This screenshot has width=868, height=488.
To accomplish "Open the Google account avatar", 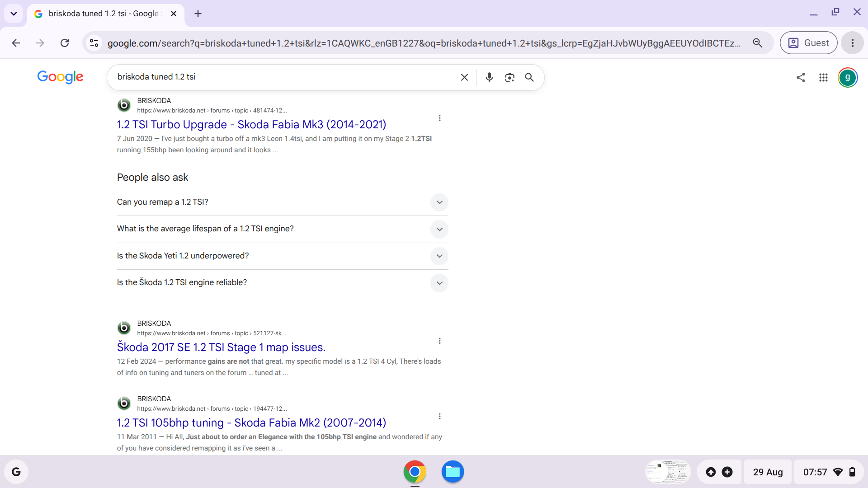I will pos(848,77).
